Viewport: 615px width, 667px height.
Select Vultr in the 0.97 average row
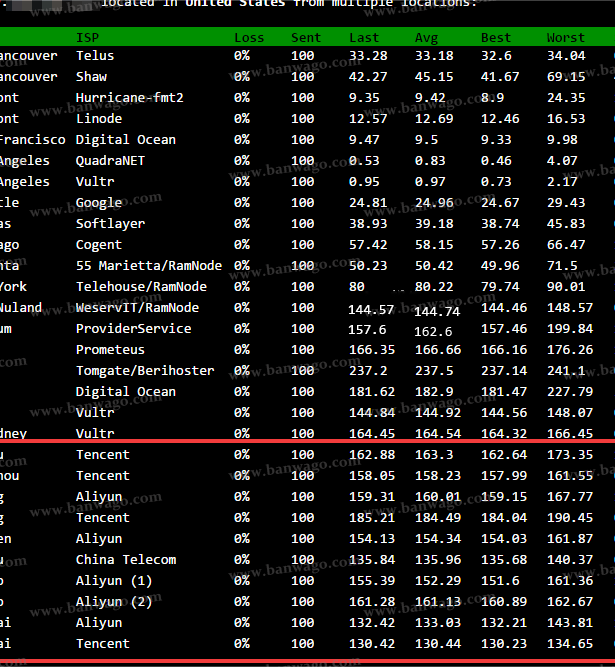click(95, 182)
